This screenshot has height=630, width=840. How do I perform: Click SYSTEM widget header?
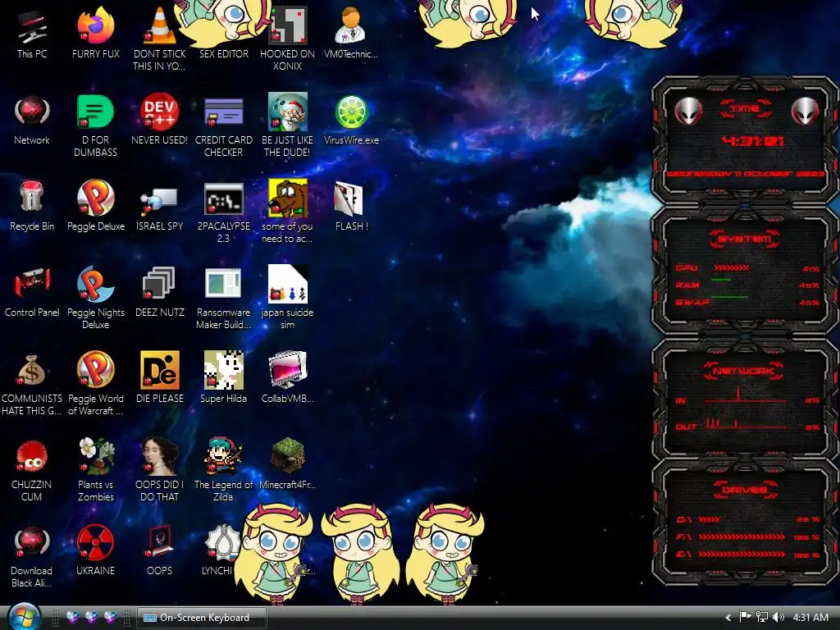[x=745, y=239]
